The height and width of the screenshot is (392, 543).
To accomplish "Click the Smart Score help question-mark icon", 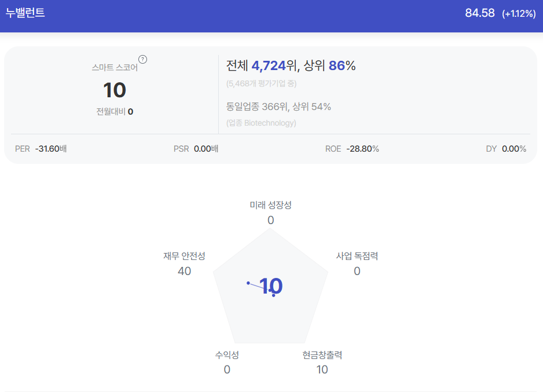I will click(x=142, y=60).
